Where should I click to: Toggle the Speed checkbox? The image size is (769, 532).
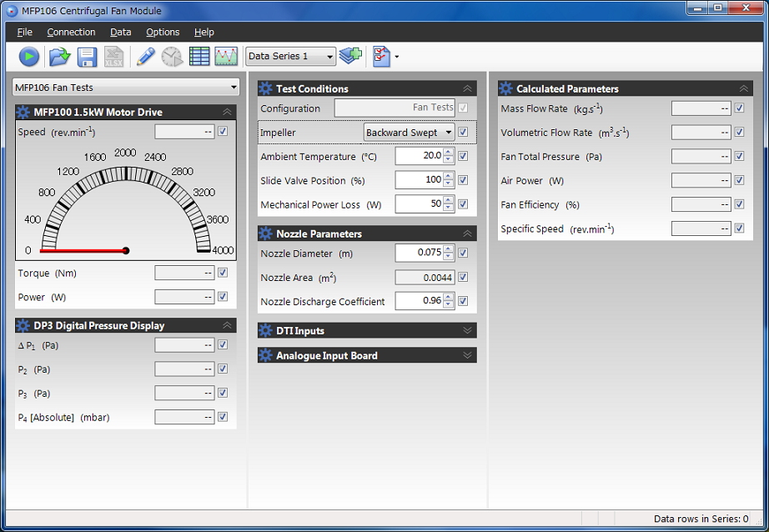(x=223, y=132)
